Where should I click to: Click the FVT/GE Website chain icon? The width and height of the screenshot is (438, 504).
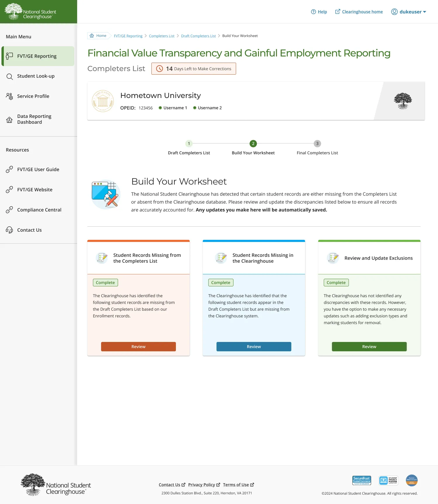coord(9,190)
